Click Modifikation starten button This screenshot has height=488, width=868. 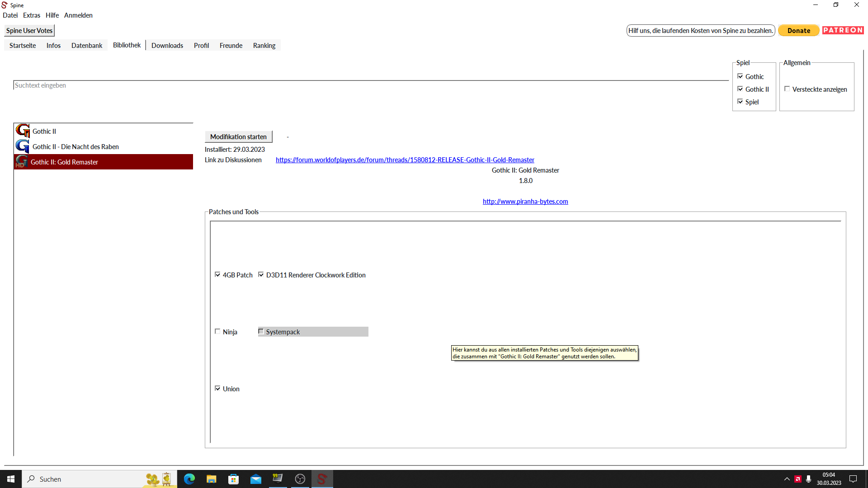click(238, 136)
